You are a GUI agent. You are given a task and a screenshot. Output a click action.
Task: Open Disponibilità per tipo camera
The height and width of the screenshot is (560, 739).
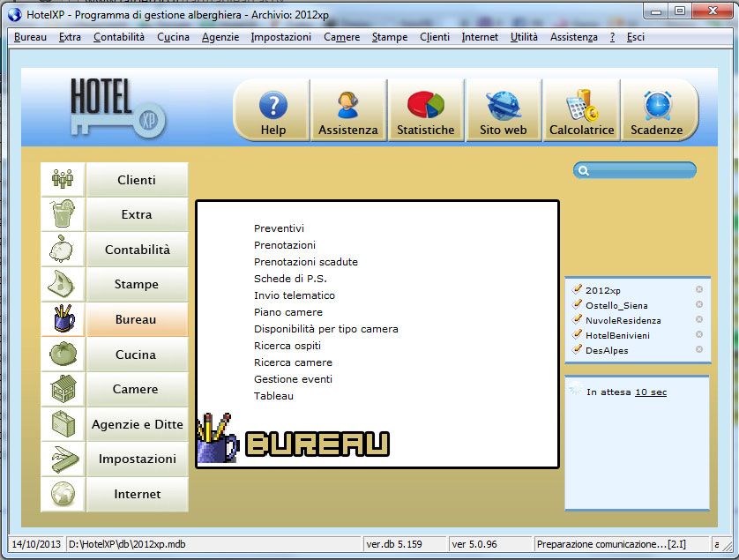pyautogui.click(x=326, y=329)
